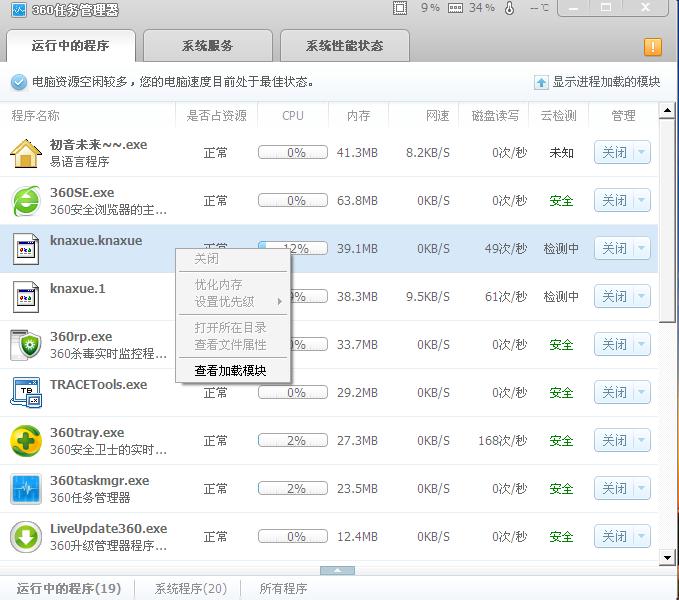The width and height of the screenshot is (679, 600).
Task: Click CPU usage bar of 360SE.exe
Action: tap(293, 200)
